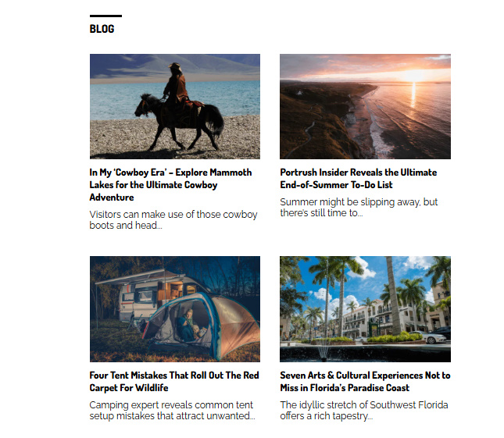504x438 pixels.
Task: Click the setting sun in the Portrush photo
Action: point(413,76)
